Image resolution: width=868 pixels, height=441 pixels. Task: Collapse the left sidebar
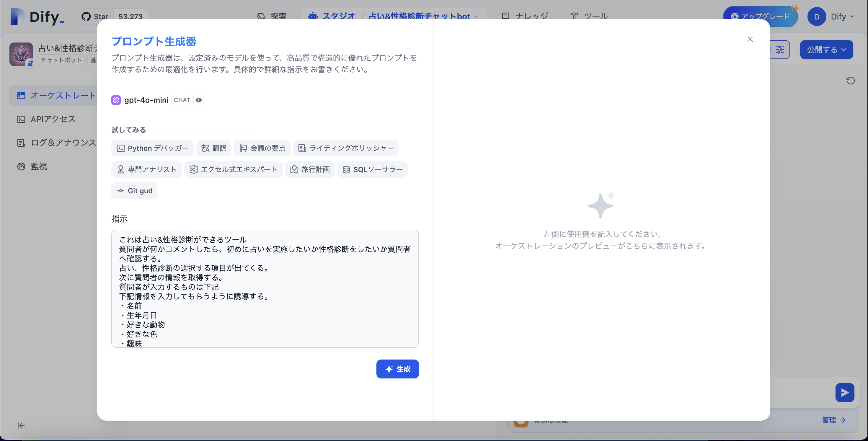(x=21, y=425)
